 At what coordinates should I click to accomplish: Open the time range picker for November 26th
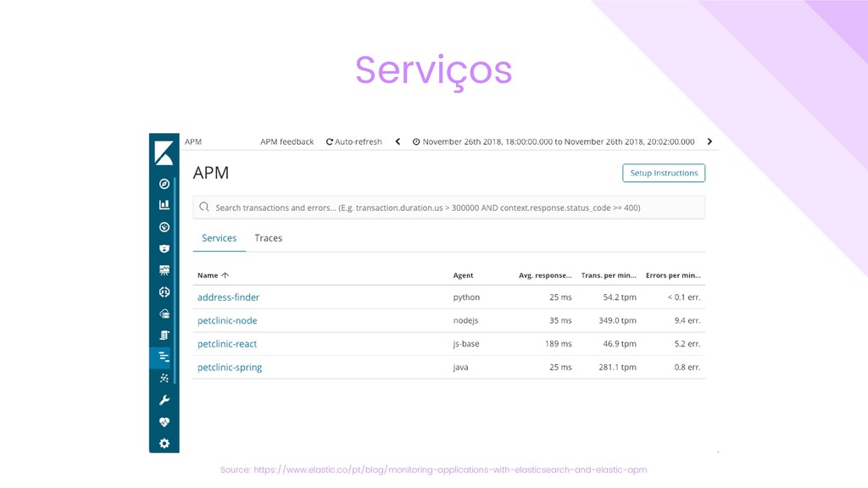pos(554,141)
